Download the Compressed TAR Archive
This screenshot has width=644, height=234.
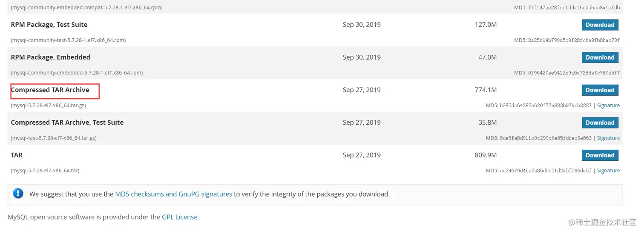pos(600,90)
